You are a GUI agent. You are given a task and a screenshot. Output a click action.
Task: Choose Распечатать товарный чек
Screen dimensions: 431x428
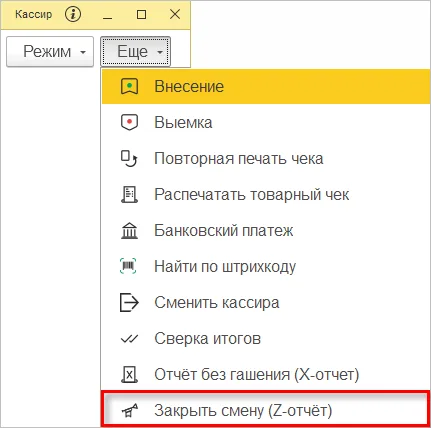point(266,194)
